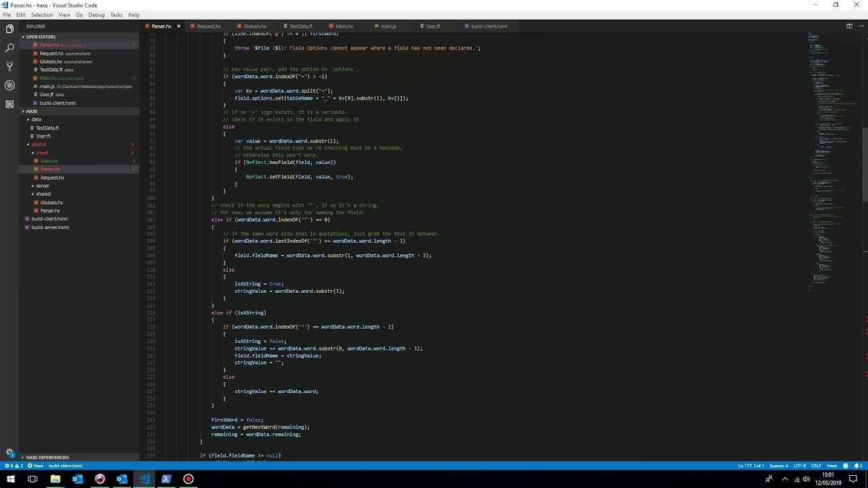
Task: Change line endings via CRLF item
Action: point(816,466)
